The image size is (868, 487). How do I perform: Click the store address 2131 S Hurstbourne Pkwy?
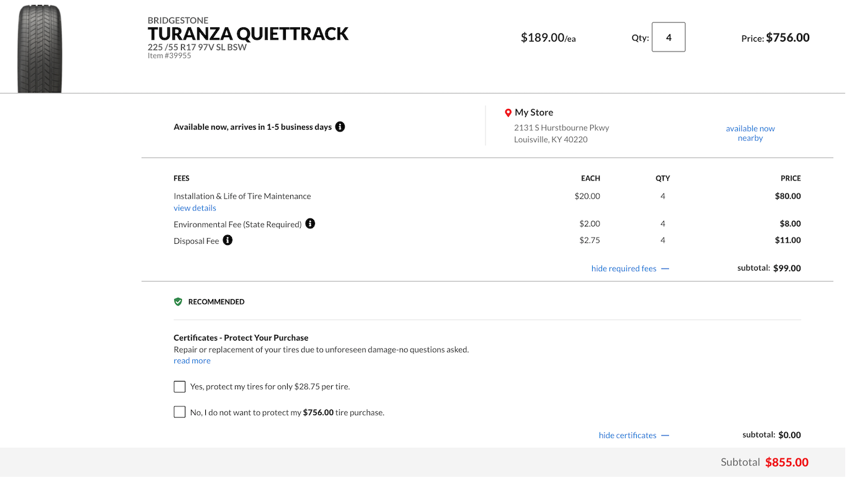(561, 128)
